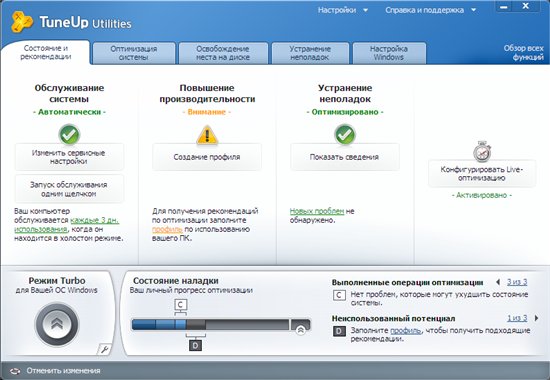Click the green checkmark under Обслуживание системы

click(x=69, y=135)
